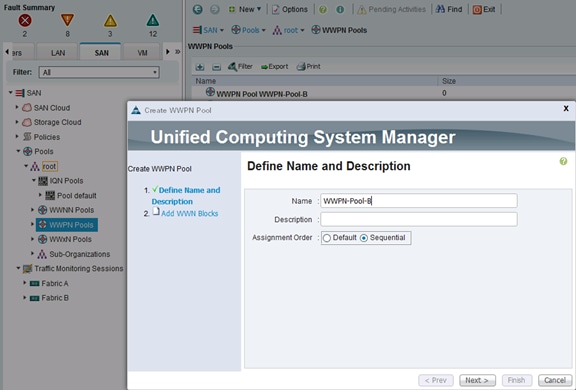Show the tab list via double chevron
The image size is (576, 390).
(x=177, y=52)
